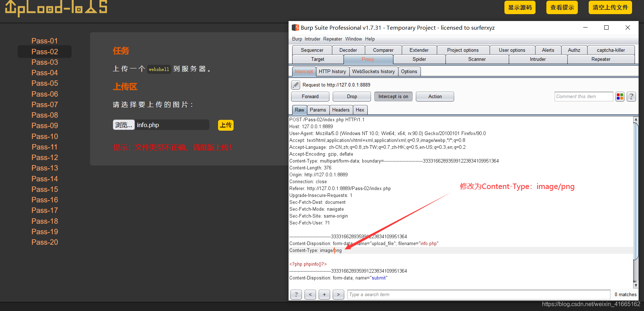This screenshot has height=311, width=644.
Task: Switch to the Repeater tool tab
Action: coord(601,59)
